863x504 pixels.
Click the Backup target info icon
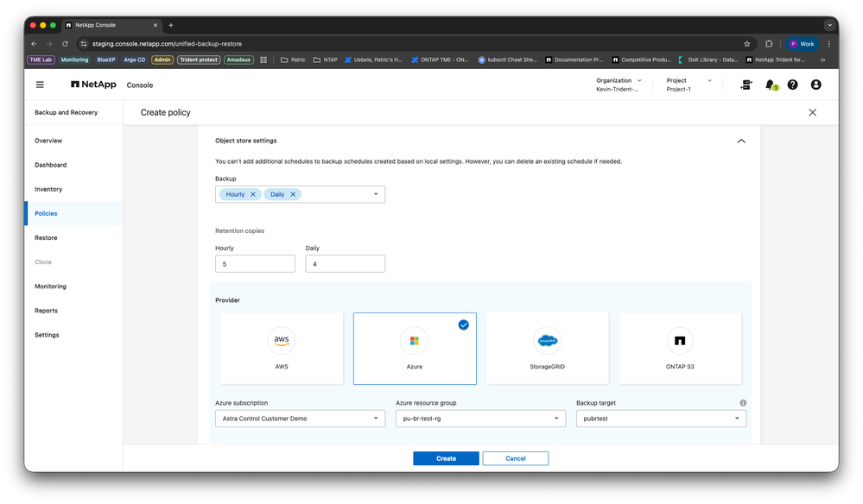click(743, 403)
